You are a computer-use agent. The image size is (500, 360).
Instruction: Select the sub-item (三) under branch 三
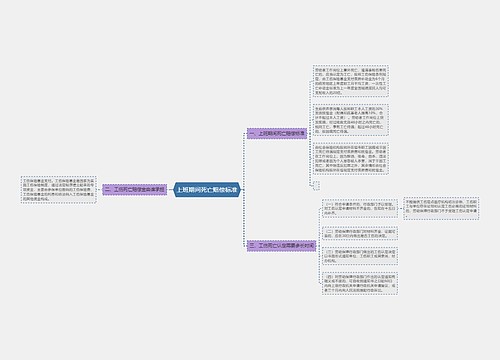[x=360, y=256]
